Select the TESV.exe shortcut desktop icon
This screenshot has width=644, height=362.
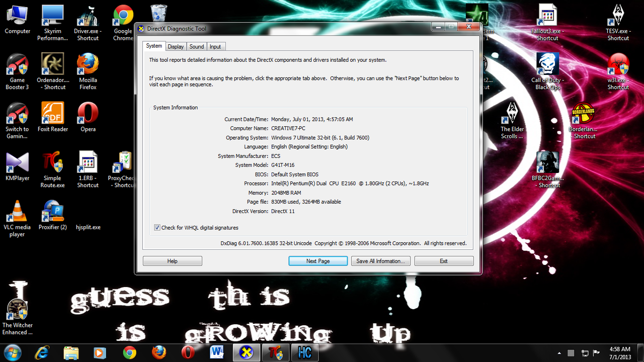point(618,23)
